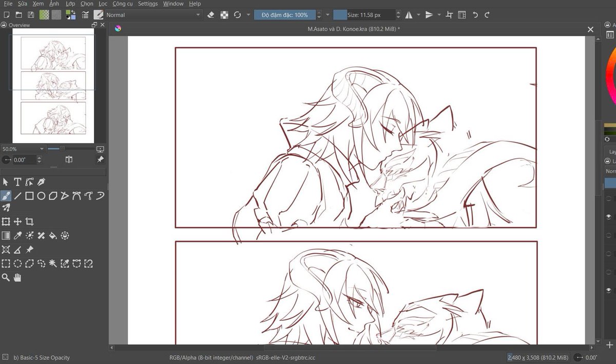The width and height of the screenshot is (616, 364).
Task: Select the Elliptical Selection tool
Action: click(17, 264)
